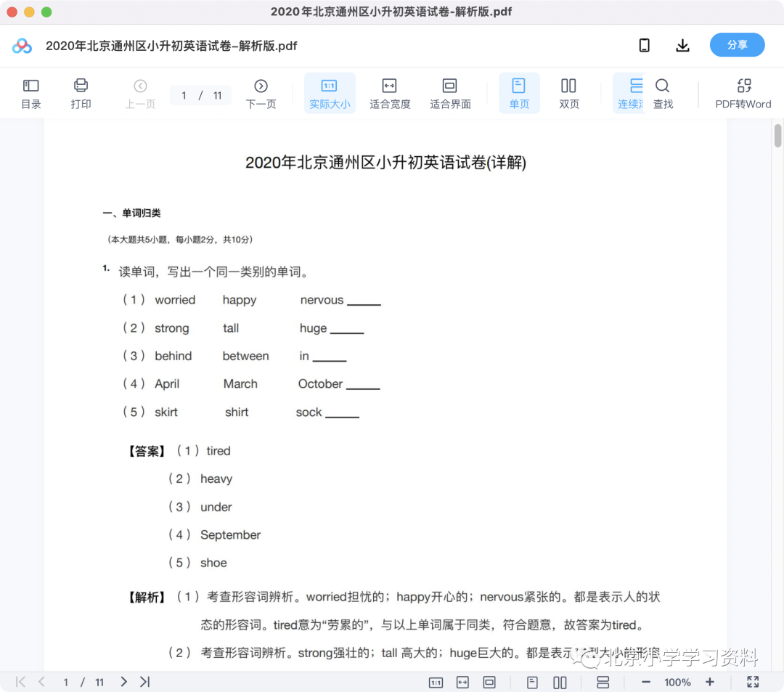Open the 目录 table of contents panel

tap(31, 94)
